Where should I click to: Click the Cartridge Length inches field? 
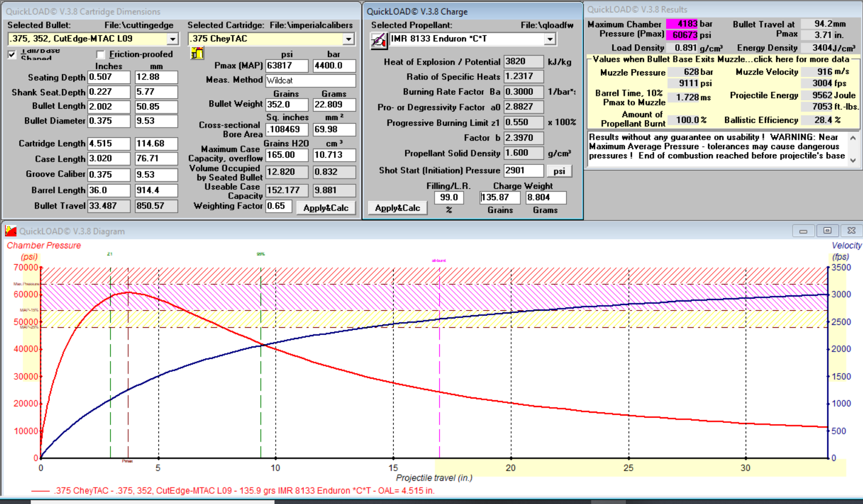click(x=109, y=144)
